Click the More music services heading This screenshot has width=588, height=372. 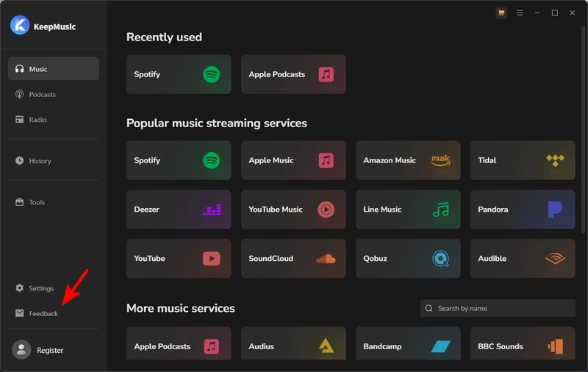[x=181, y=308]
